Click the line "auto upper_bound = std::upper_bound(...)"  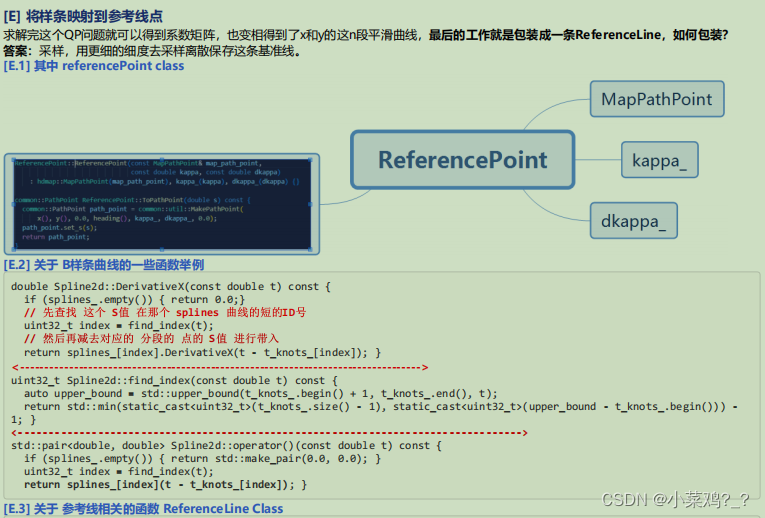261,394
